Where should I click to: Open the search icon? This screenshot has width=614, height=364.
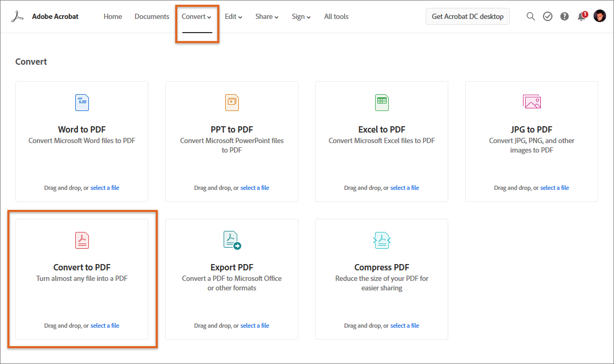pos(531,16)
